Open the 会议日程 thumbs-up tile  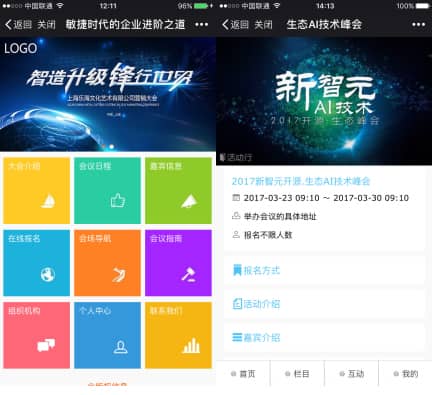tap(107, 191)
